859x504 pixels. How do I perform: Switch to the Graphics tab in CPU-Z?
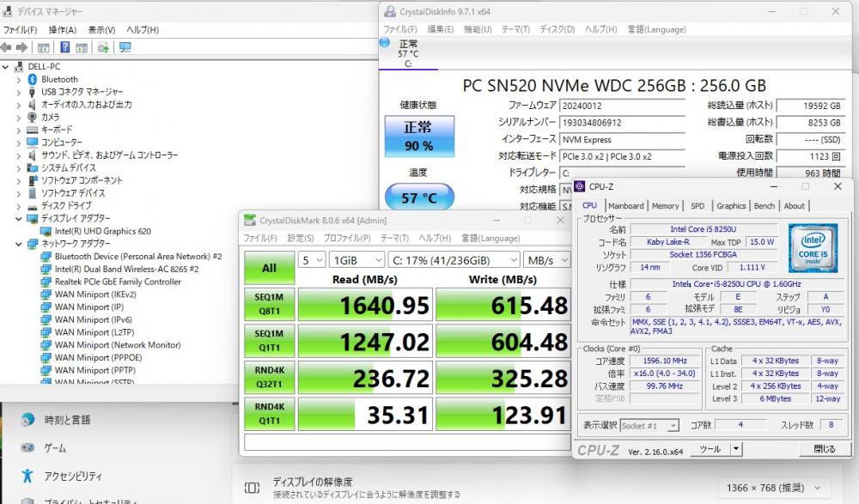731,206
